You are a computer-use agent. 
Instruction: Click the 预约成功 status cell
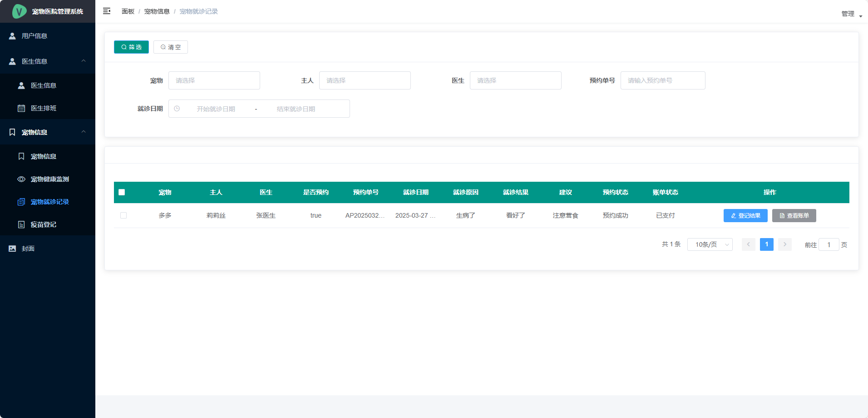pos(616,215)
